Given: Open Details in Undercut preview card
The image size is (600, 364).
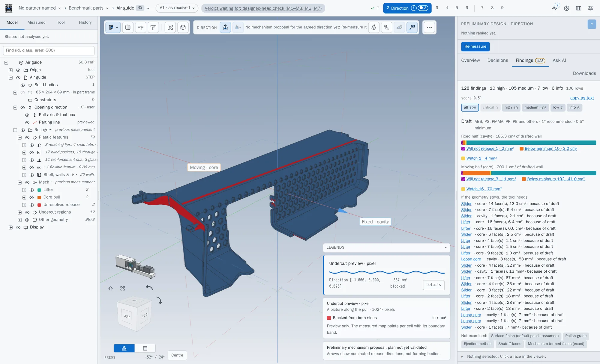Looking at the screenshot, I should [433, 285].
